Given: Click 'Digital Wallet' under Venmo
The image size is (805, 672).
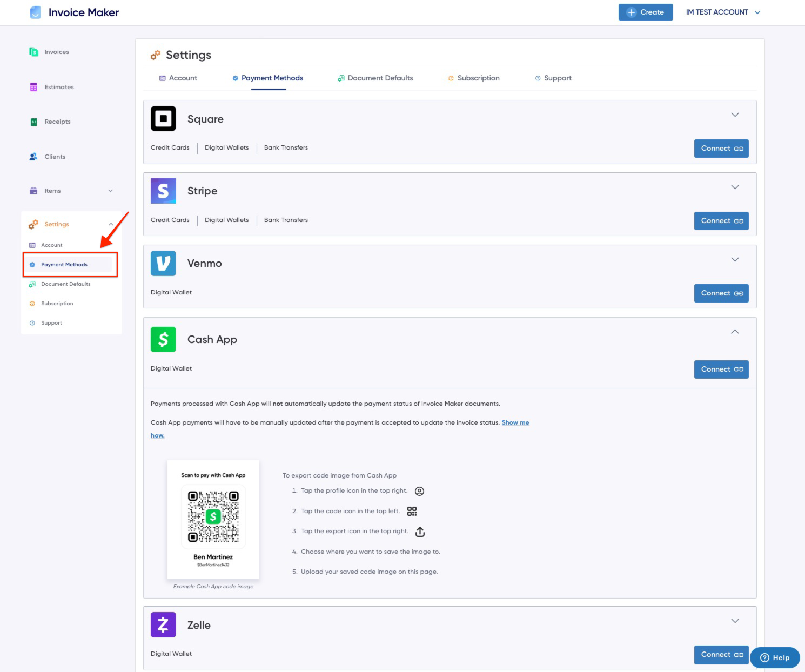Looking at the screenshot, I should [171, 292].
